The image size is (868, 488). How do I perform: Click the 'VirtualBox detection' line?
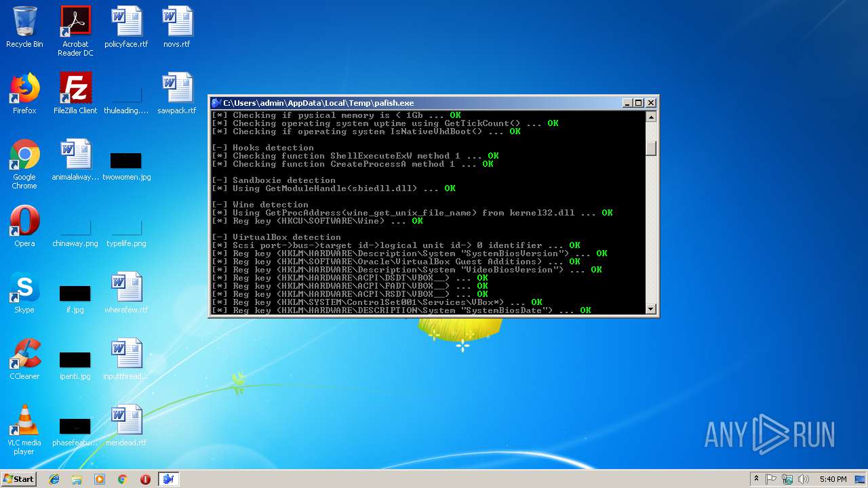(x=276, y=237)
